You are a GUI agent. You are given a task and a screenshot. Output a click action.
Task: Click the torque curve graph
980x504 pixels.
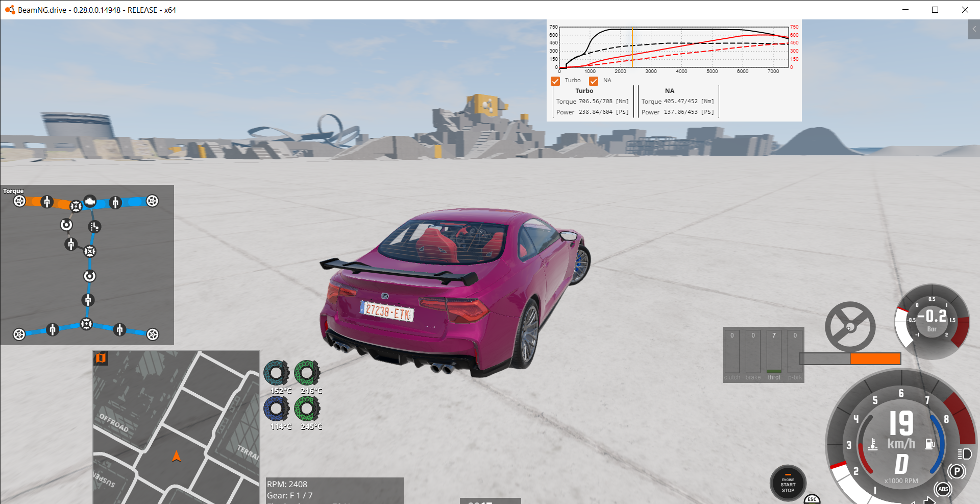(x=674, y=47)
